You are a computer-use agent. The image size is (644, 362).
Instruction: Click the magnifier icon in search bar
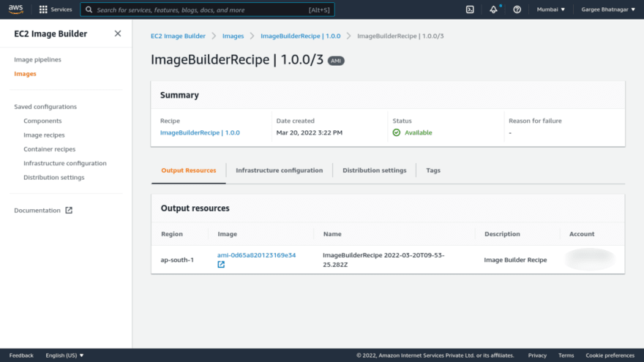pos(89,10)
